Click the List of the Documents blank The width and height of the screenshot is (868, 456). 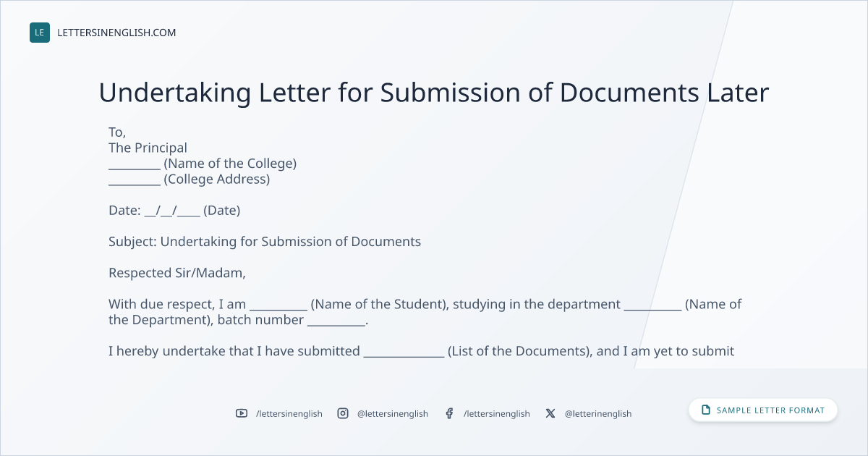(404, 354)
